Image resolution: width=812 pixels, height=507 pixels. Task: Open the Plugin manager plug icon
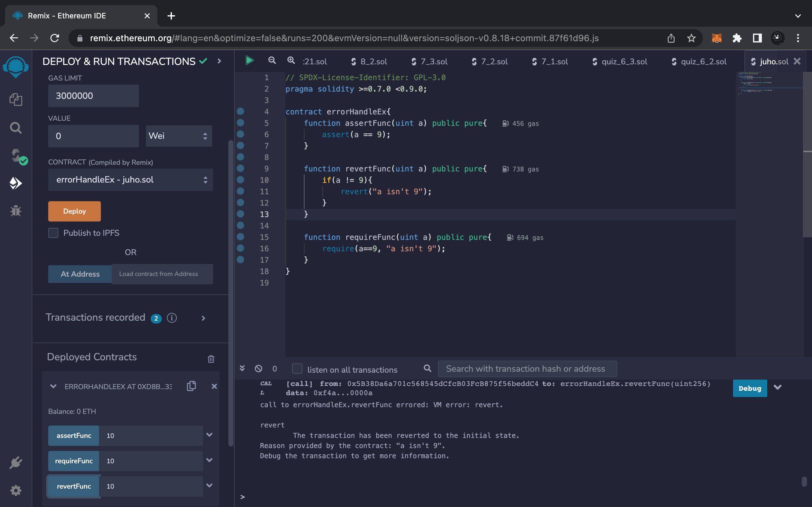[x=16, y=463]
